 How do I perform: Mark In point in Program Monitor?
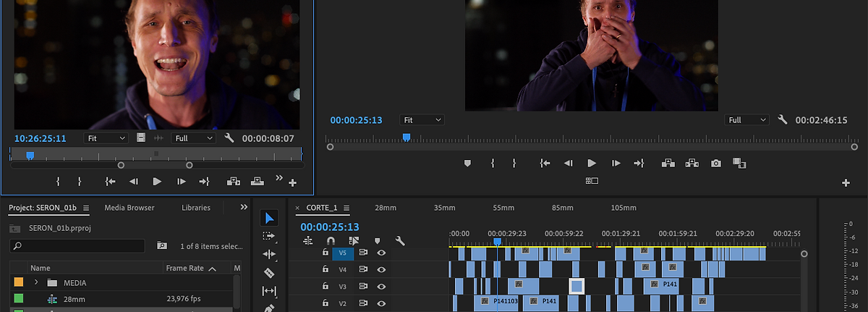coord(493,164)
